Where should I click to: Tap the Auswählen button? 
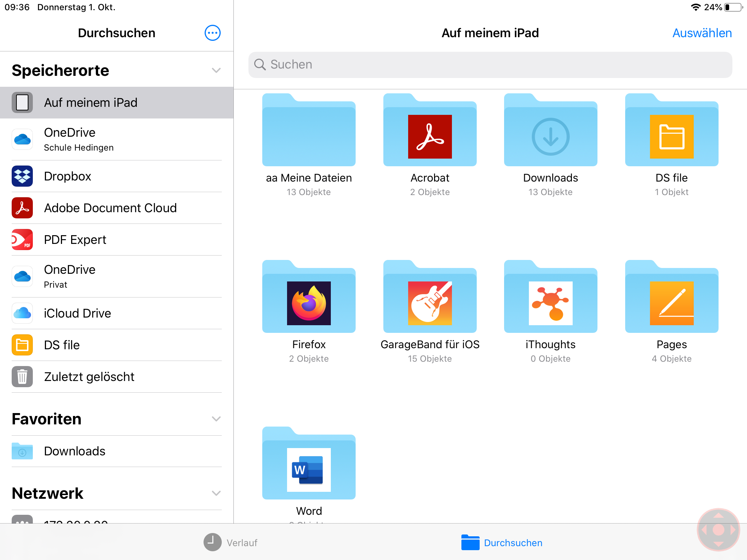pos(702,33)
